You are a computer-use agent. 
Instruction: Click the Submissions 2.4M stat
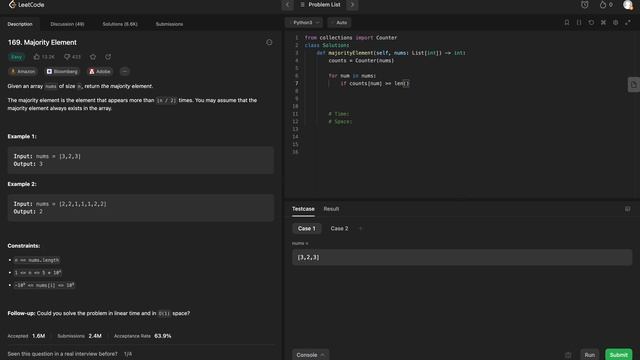[x=79, y=336]
